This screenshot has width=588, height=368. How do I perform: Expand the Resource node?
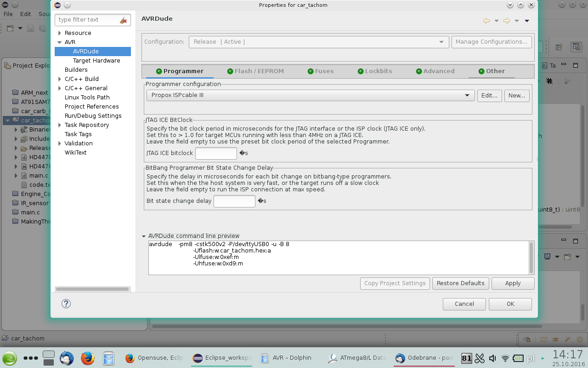click(x=60, y=33)
